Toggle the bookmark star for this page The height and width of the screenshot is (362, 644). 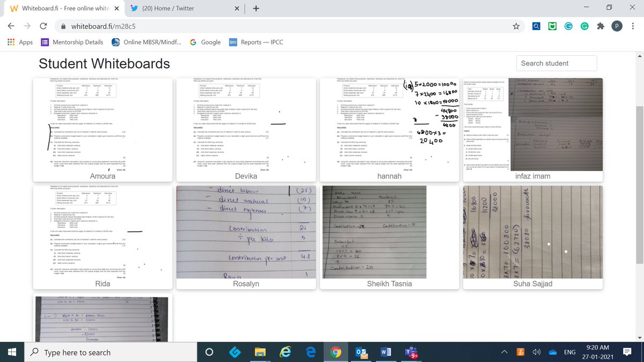(516, 26)
